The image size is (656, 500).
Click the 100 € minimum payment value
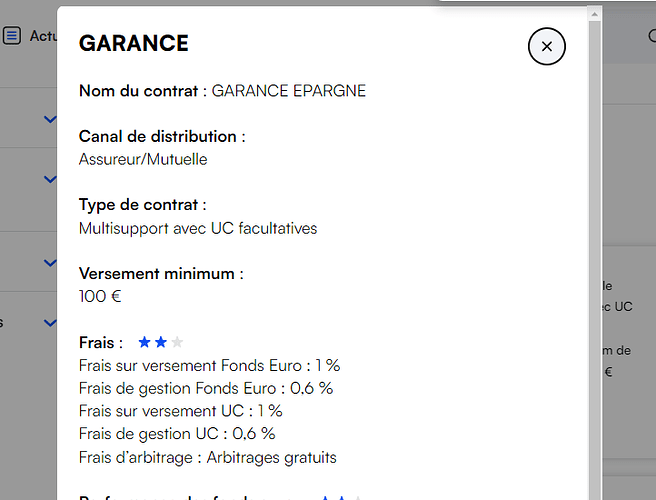click(100, 296)
